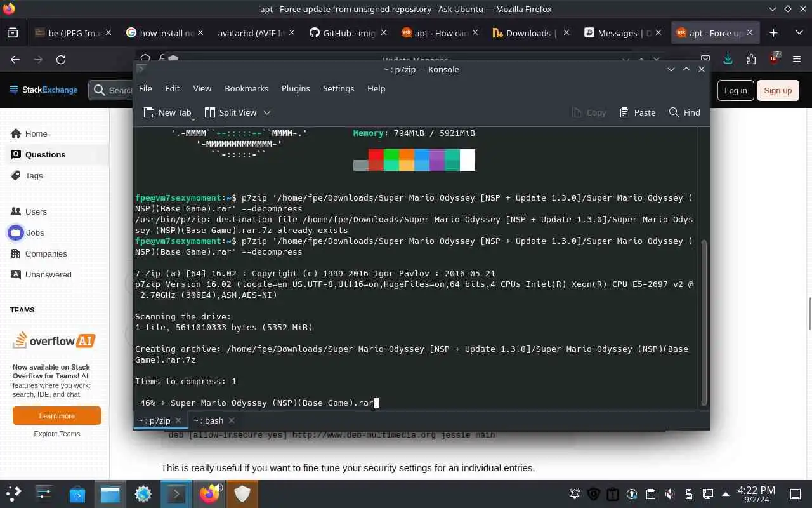Open the KDE application launcher
The image size is (812, 508).
click(x=14, y=493)
